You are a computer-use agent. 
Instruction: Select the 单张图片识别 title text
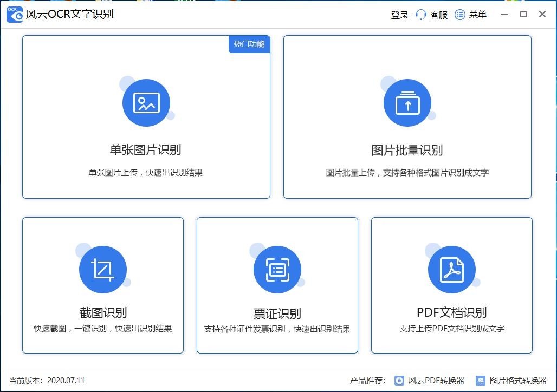145,150
